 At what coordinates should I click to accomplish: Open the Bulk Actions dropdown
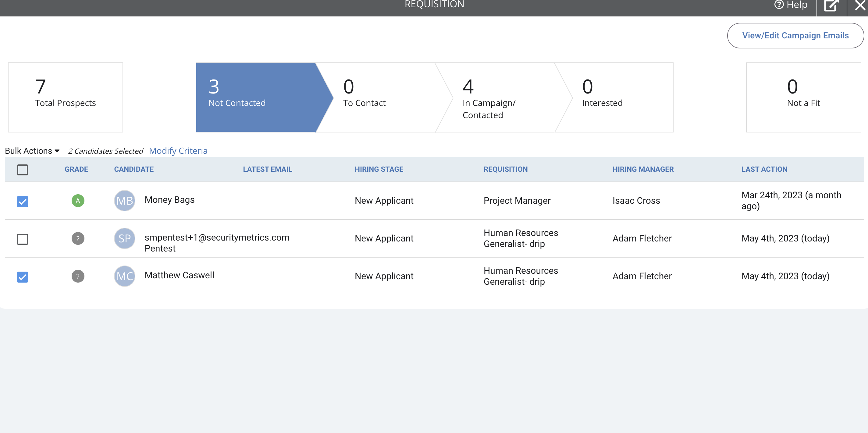click(x=32, y=151)
